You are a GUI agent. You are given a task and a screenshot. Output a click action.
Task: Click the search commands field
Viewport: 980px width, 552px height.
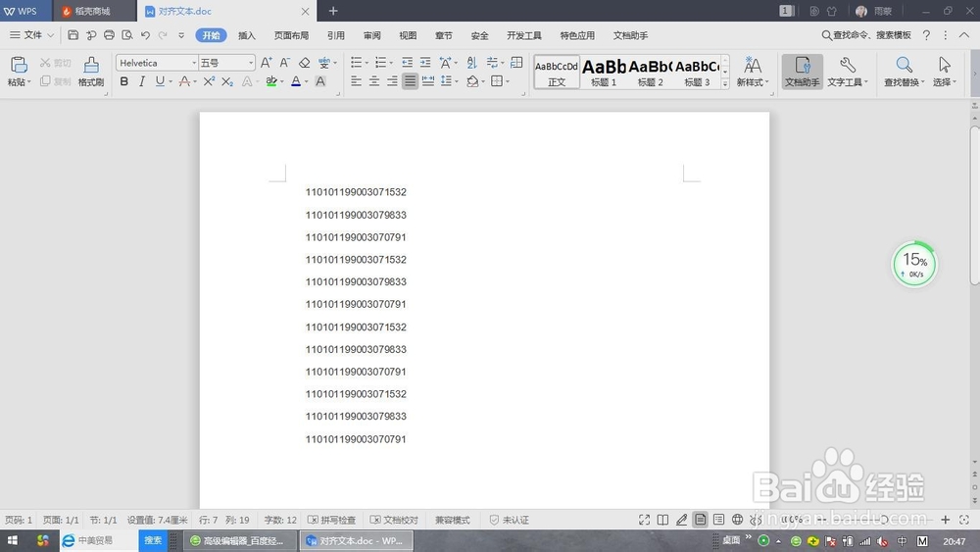point(866,35)
